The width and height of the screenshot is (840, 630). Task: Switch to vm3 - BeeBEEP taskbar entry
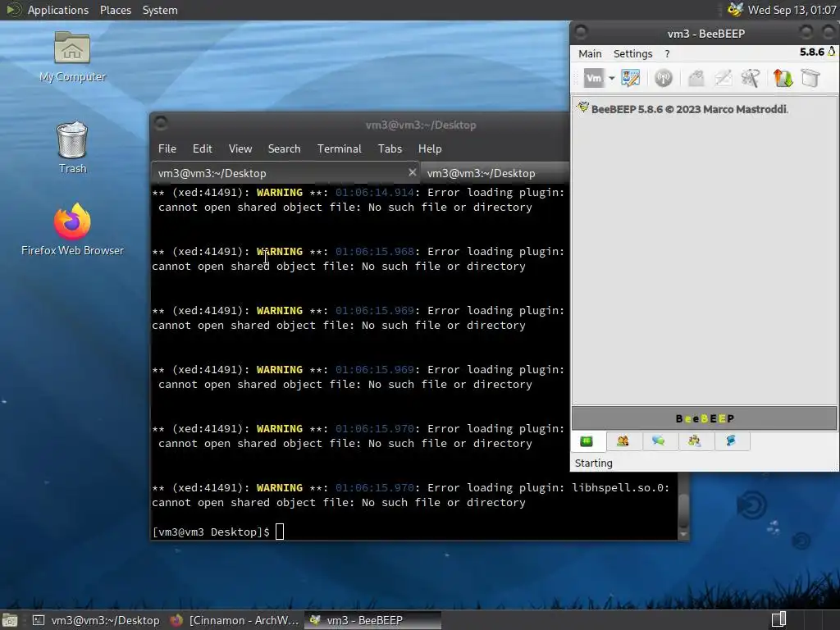pyautogui.click(x=373, y=620)
